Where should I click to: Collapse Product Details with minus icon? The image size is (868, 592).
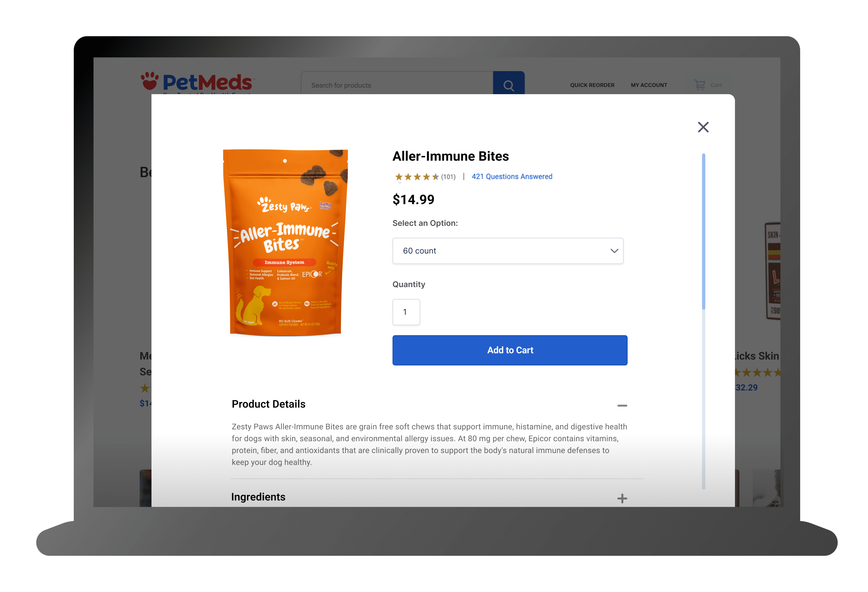pyautogui.click(x=622, y=405)
